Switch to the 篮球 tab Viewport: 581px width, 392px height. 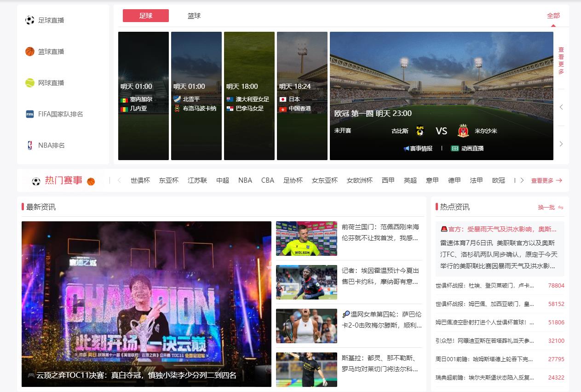(194, 15)
